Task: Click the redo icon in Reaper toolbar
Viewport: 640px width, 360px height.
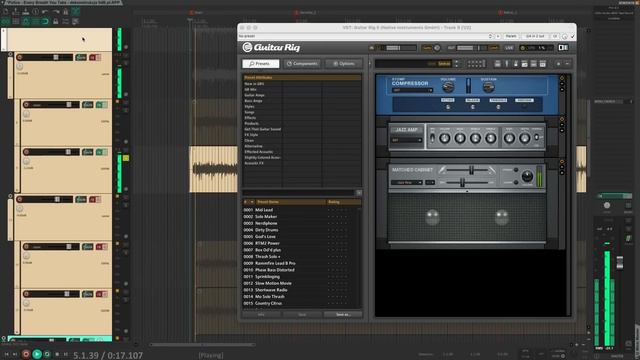Action: [56, 11]
